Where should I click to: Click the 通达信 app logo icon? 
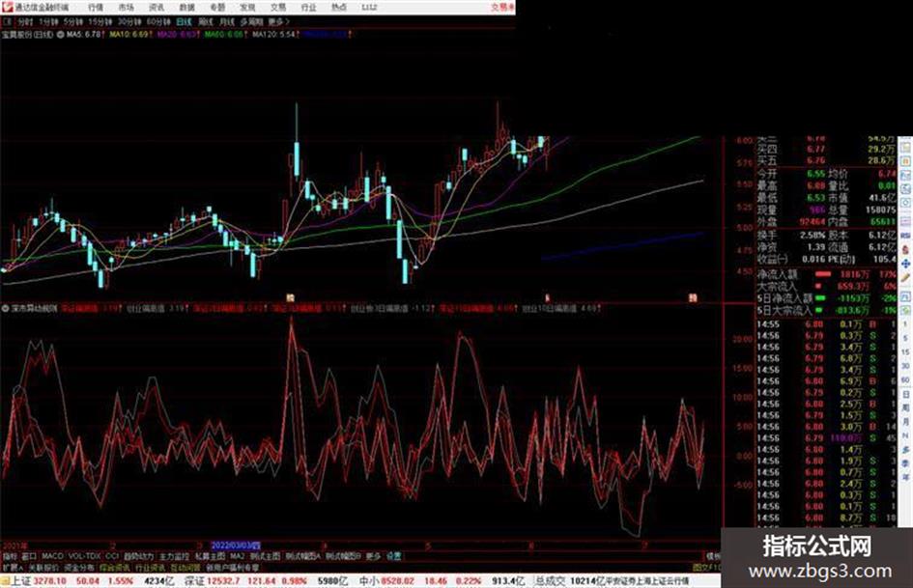click(x=7, y=7)
